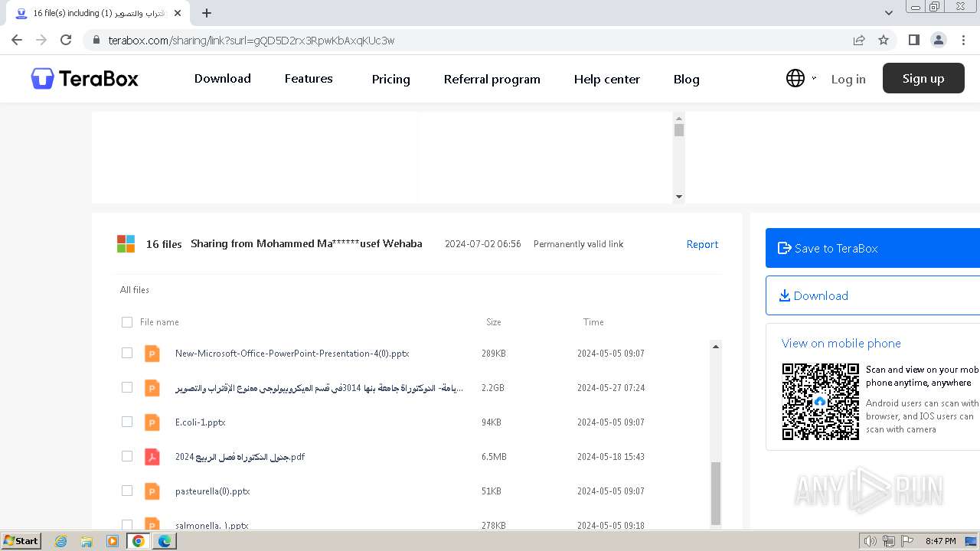The height and width of the screenshot is (551, 980).
Task: Click the PowerPoint icon of pasteurella(0).pptx
Action: (x=152, y=491)
